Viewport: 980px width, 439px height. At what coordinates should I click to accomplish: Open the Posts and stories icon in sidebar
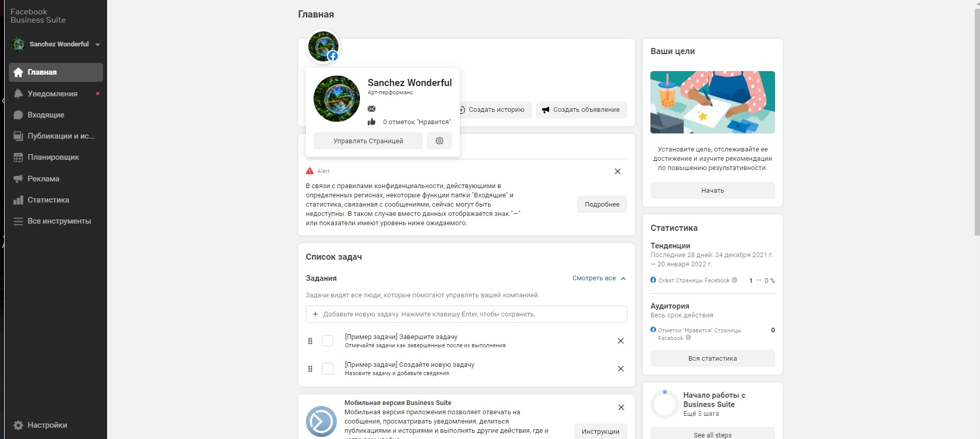[x=19, y=136]
